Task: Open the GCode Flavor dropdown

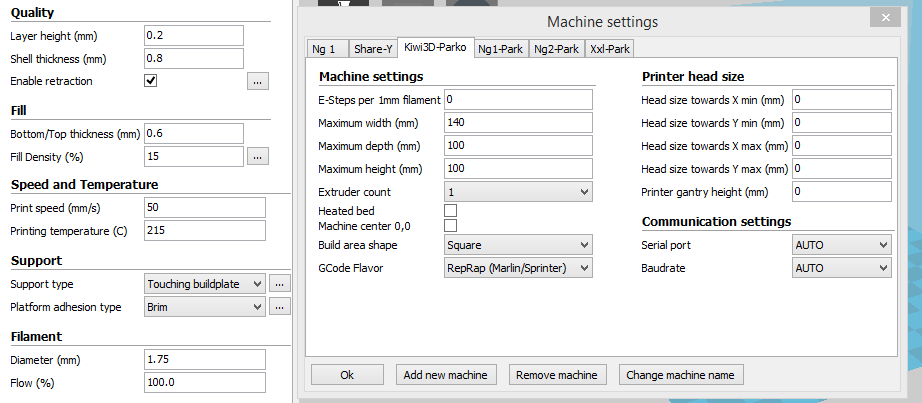Action: [517, 267]
